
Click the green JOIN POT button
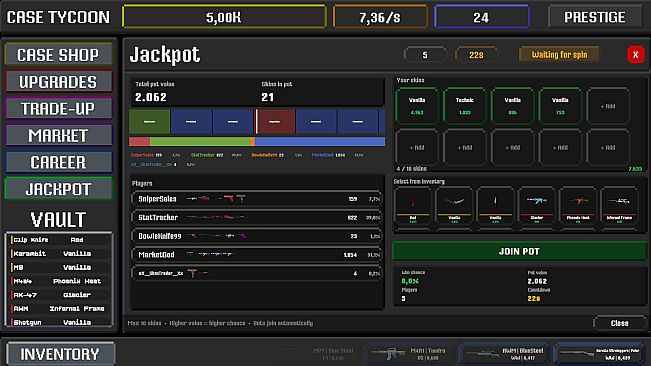[519, 251]
